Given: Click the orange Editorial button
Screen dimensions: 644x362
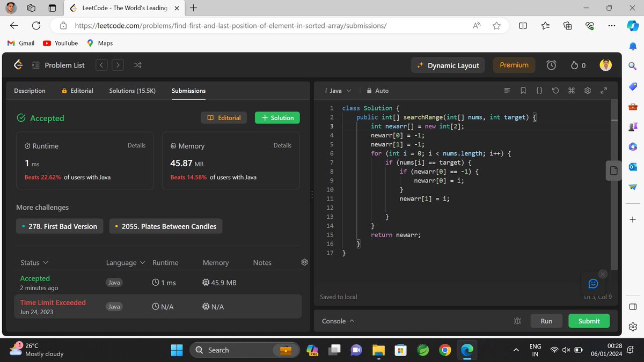Looking at the screenshot, I should (224, 117).
